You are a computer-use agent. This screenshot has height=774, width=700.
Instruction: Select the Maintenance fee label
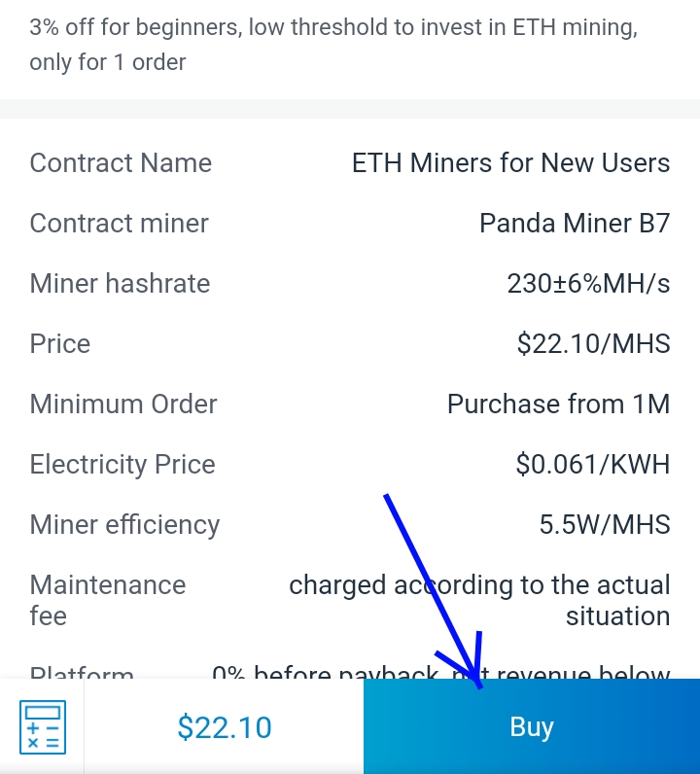click(x=107, y=600)
